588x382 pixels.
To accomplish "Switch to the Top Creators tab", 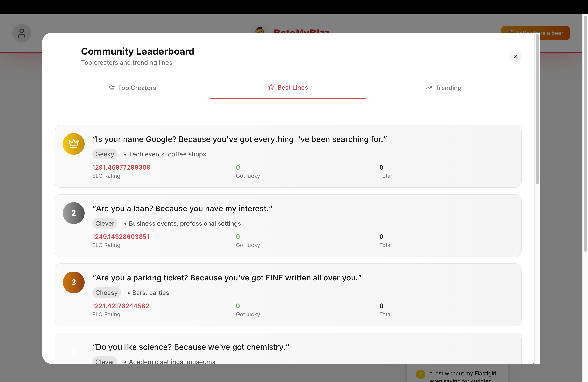I will [132, 88].
